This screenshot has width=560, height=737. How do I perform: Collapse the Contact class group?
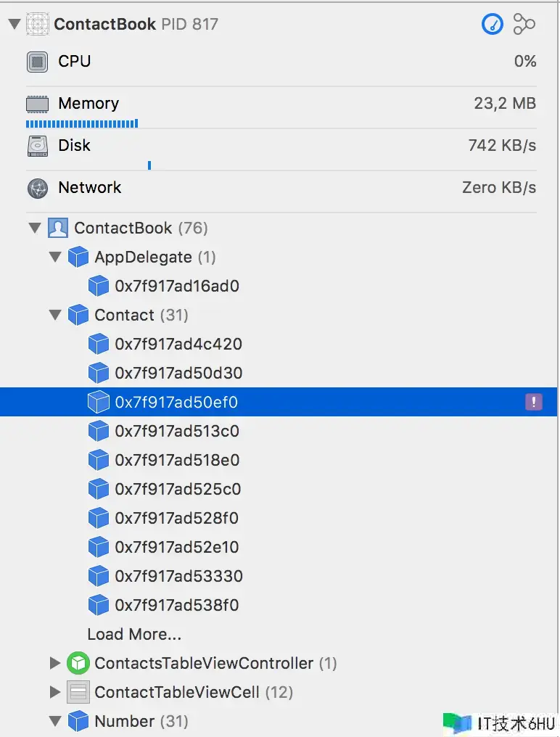(x=55, y=315)
